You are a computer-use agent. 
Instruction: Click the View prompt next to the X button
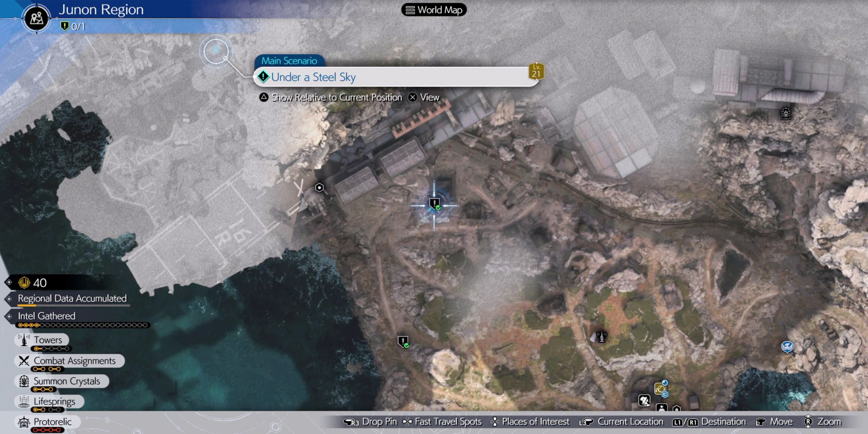pos(429,97)
